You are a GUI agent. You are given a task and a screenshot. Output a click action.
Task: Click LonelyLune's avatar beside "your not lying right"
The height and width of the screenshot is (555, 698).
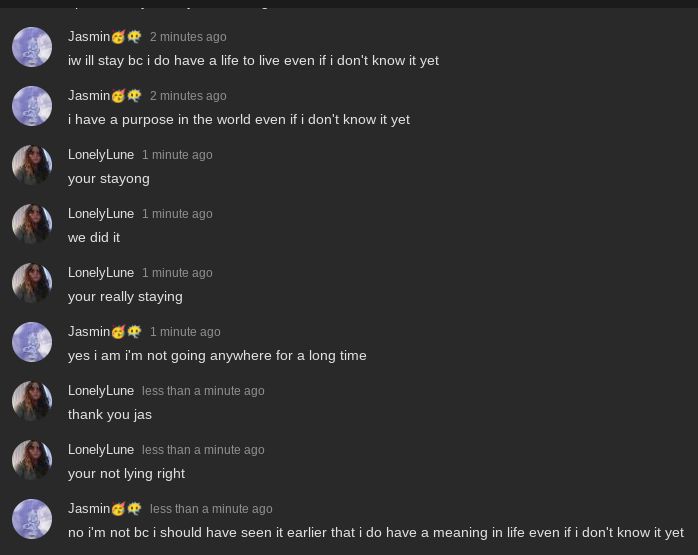(x=32, y=460)
